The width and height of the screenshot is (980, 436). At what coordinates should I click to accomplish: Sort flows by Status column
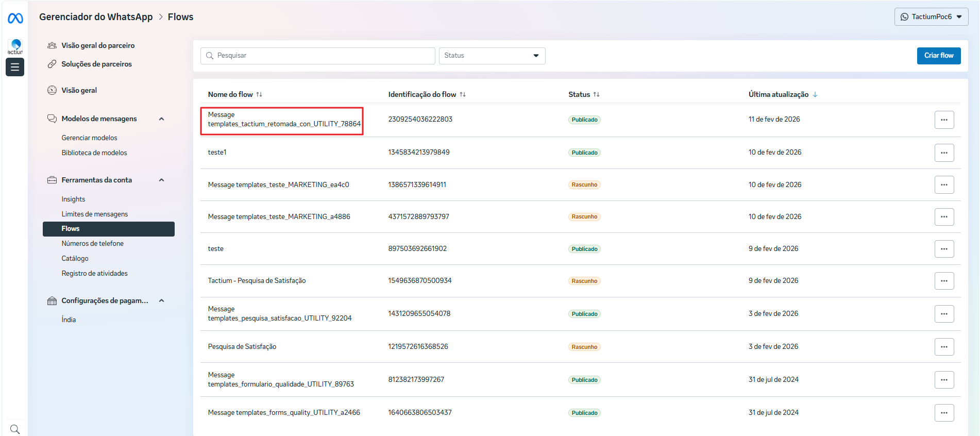tap(596, 94)
